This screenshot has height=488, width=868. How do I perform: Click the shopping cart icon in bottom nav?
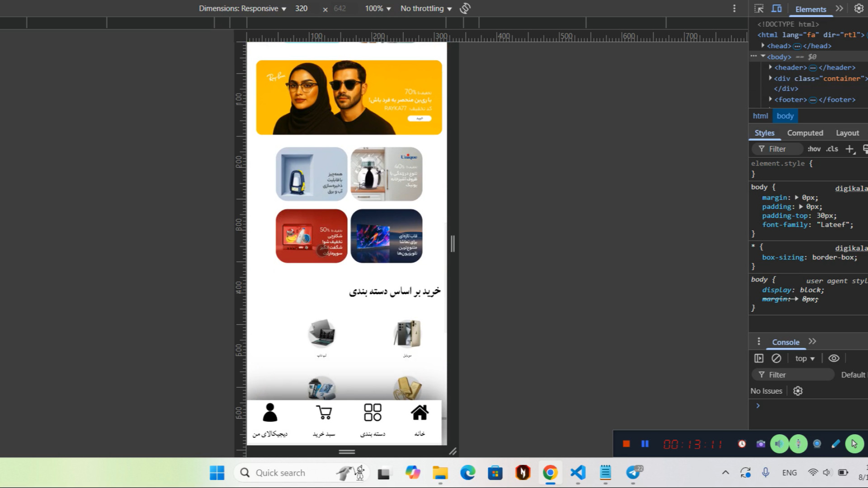[x=324, y=413]
